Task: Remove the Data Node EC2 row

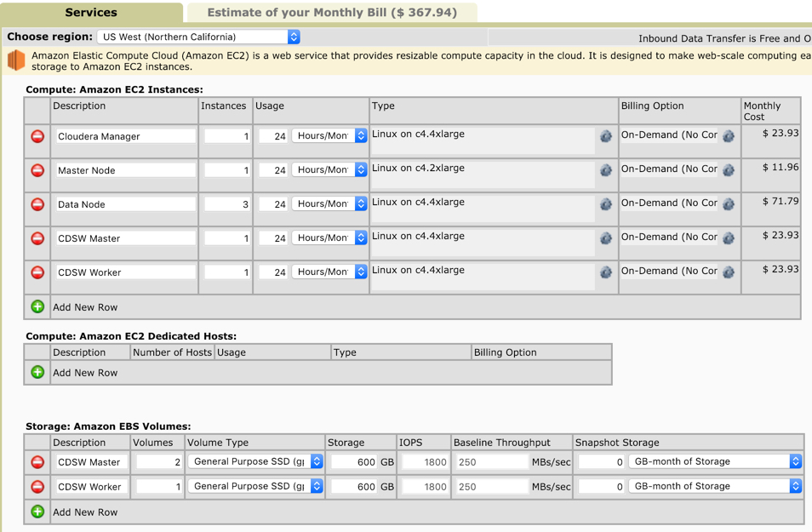Action: (x=37, y=204)
